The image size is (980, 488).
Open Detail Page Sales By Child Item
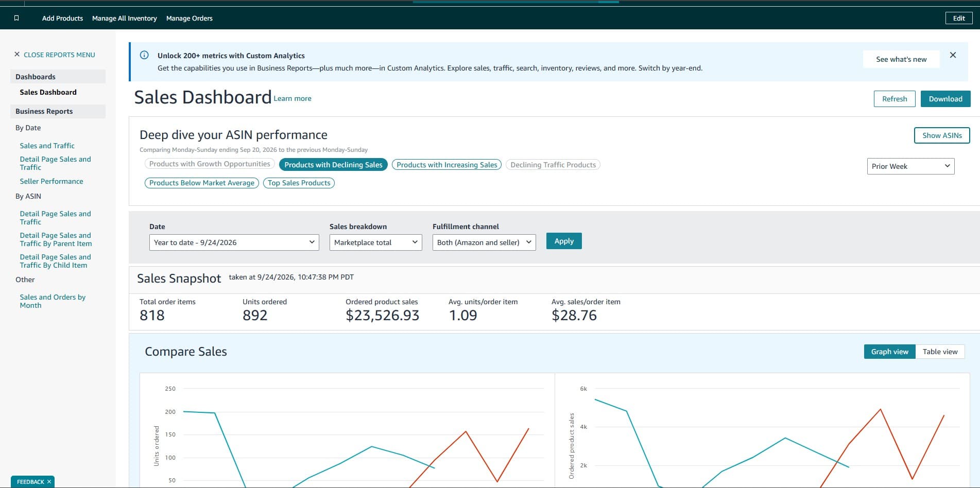pos(55,261)
